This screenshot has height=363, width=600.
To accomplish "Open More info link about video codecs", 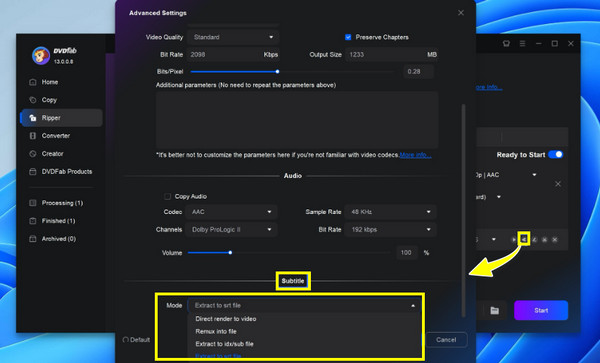I will (416, 155).
